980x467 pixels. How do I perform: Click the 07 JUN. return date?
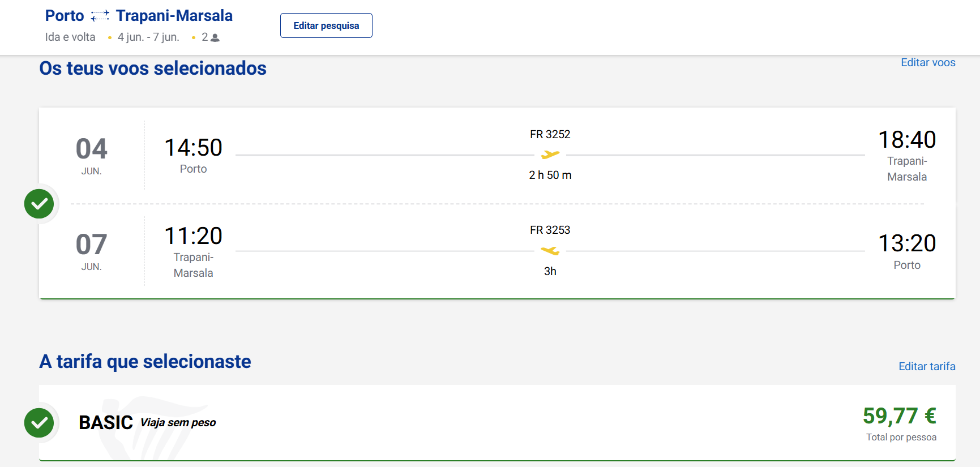pos(92,251)
